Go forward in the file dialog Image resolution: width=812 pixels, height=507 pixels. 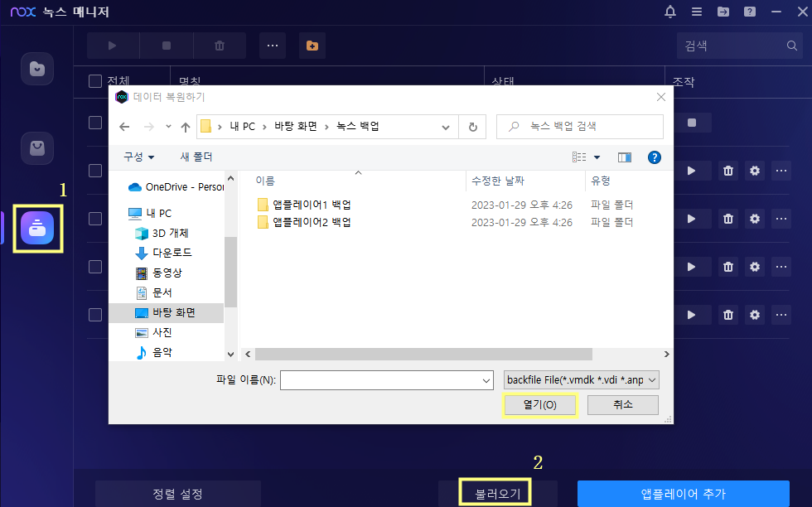[148, 127]
